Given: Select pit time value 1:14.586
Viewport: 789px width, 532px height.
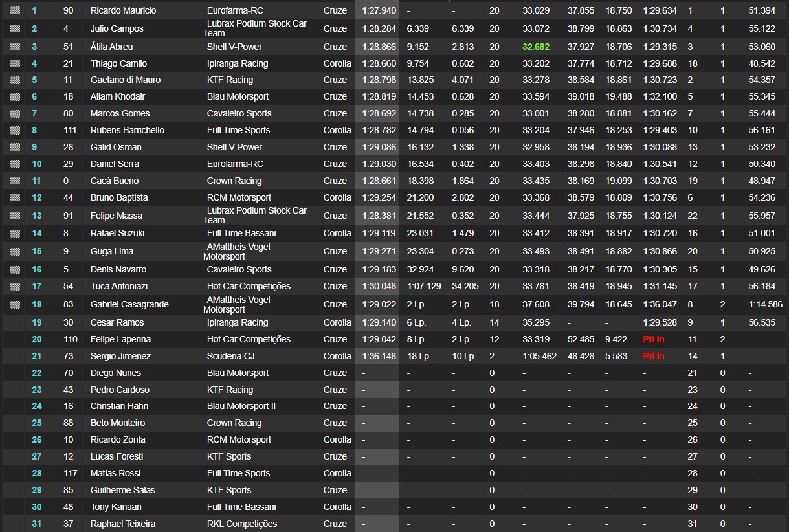Looking at the screenshot, I should pyautogui.click(x=766, y=304).
